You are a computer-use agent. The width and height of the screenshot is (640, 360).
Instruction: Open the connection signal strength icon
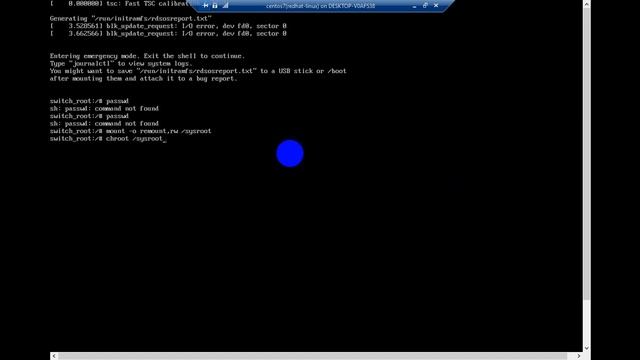point(225,5)
